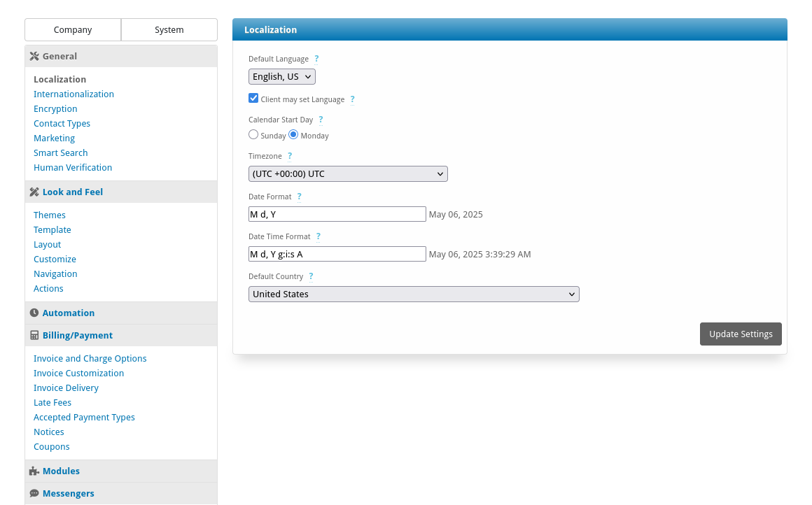This screenshot has height=505, width=812.
Task: Open help tooltip for Date Time Format
Action: coord(318,236)
